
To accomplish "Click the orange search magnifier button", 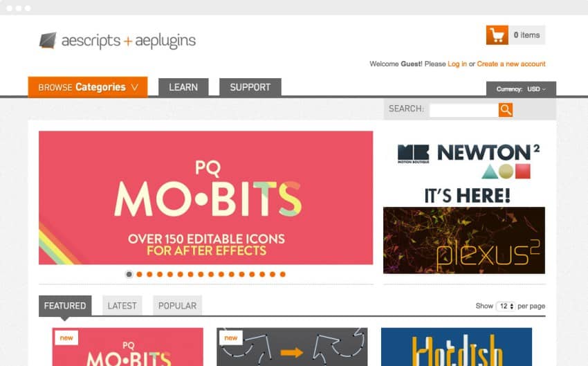I will pos(506,110).
